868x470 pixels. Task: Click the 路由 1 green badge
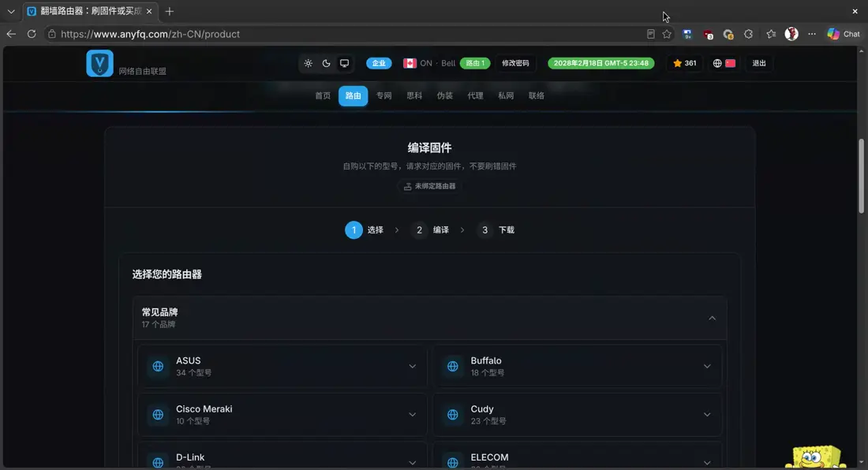(475, 63)
